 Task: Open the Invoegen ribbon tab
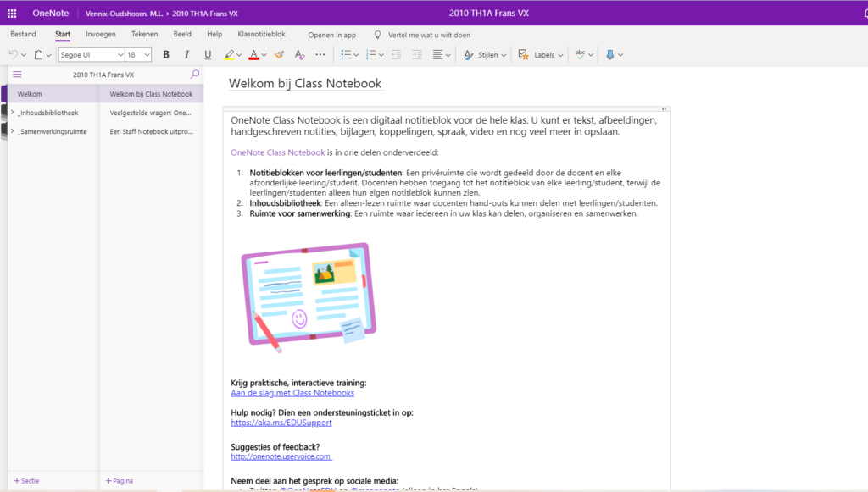[101, 35]
